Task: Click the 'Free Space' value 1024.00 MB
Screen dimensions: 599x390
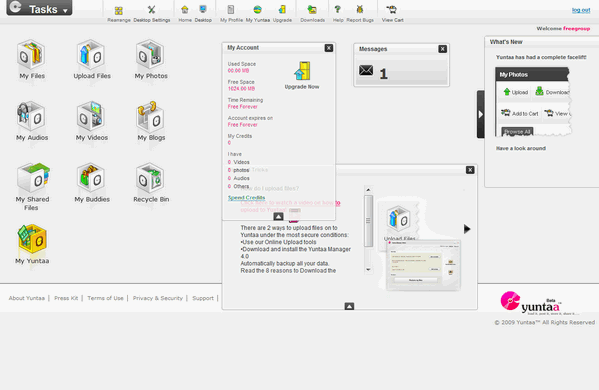Action: click(x=241, y=89)
